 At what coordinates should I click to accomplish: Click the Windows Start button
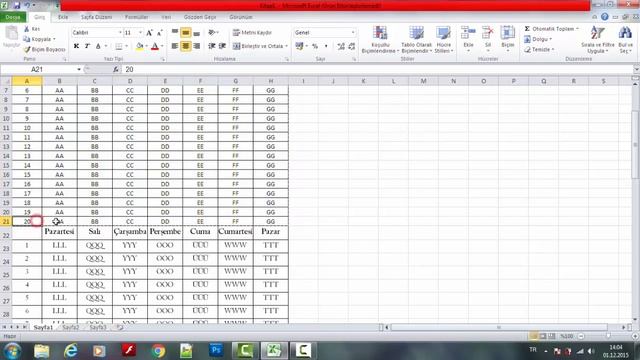(x=12, y=351)
